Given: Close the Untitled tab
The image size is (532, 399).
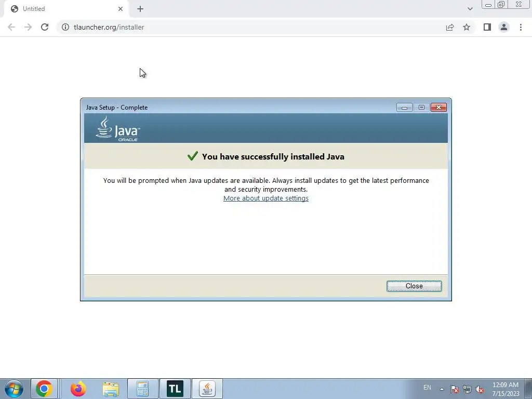Looking at the screenshot, I should coord(121,9).
